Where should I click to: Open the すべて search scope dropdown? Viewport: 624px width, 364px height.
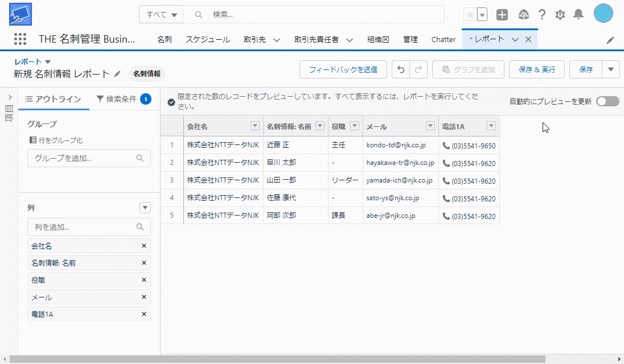coord(161,15)
